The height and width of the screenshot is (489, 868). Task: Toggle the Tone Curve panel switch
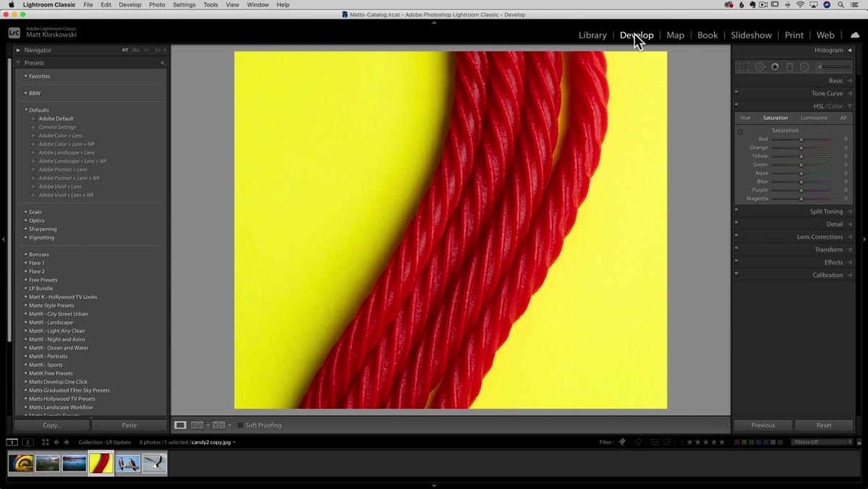tap(736, 92)
